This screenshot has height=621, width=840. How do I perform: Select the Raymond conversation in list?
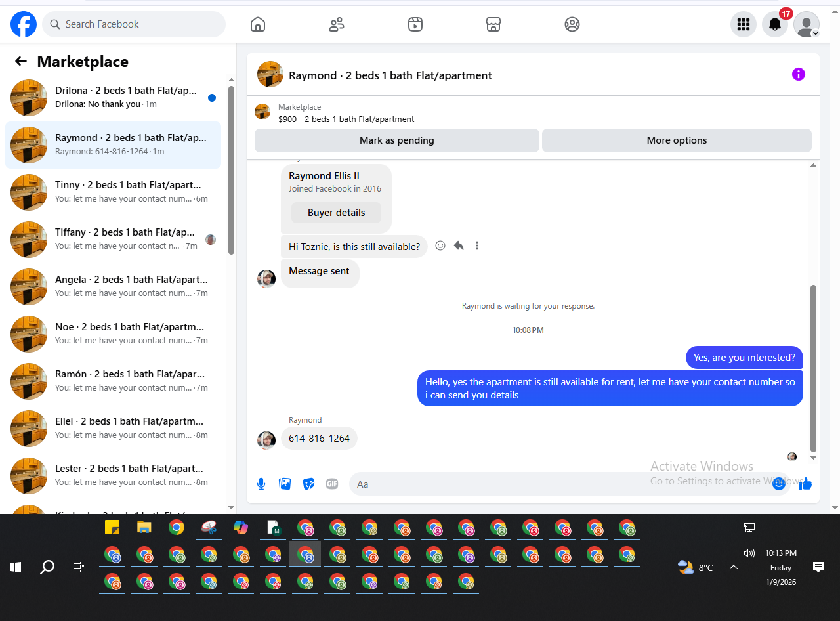(x=113, y=145)
